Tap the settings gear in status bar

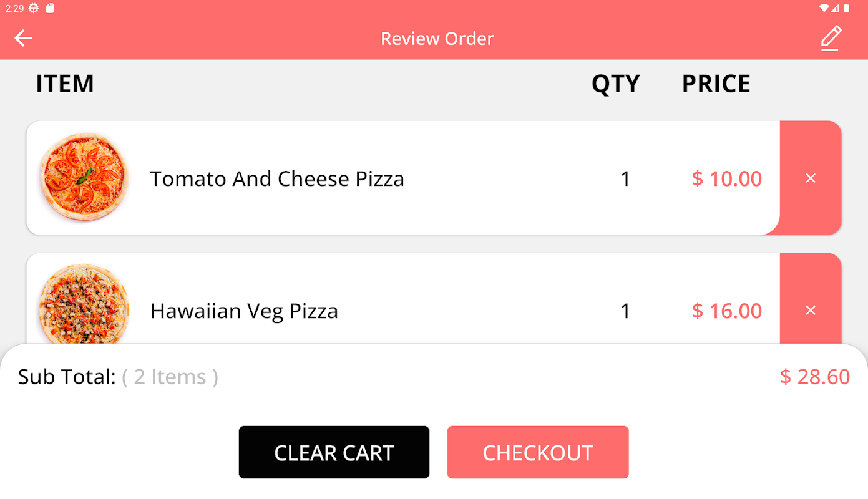pyautogui.click(x=34, y=9)
